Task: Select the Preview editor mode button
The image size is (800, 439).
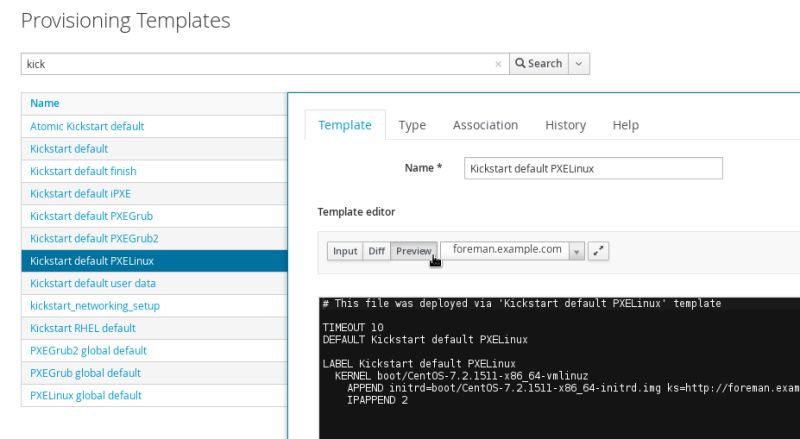Action: pos(414,251)
